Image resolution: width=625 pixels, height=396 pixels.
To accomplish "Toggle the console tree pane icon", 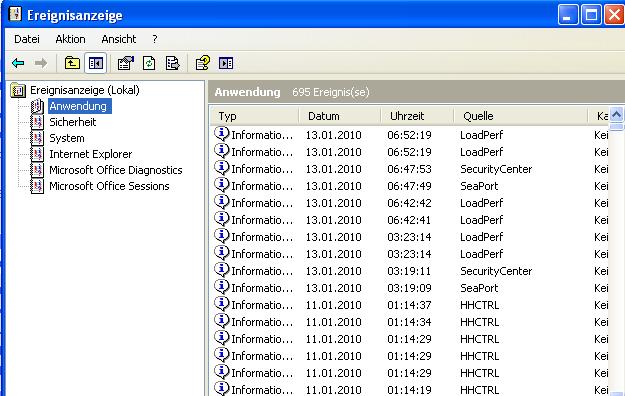I will pos(96,63).
